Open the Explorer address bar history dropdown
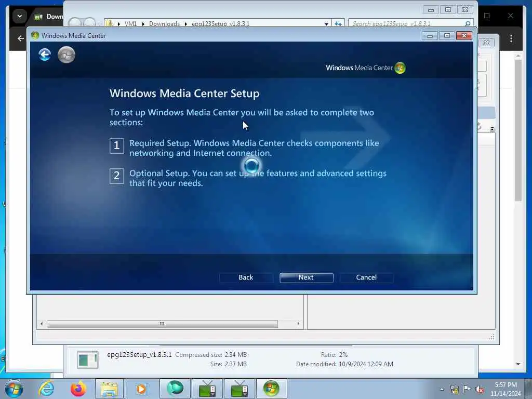Viewport: 532px width, 399px height. tap(326, 24)
